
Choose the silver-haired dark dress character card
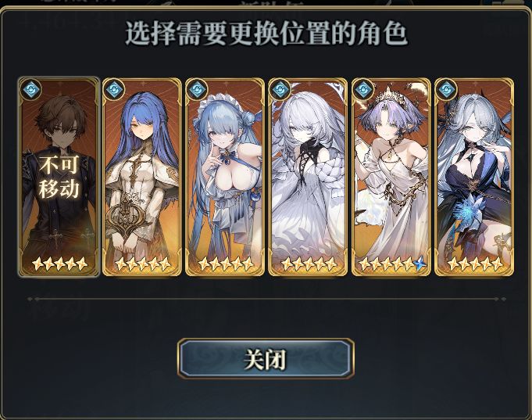[x=474, y=177]
